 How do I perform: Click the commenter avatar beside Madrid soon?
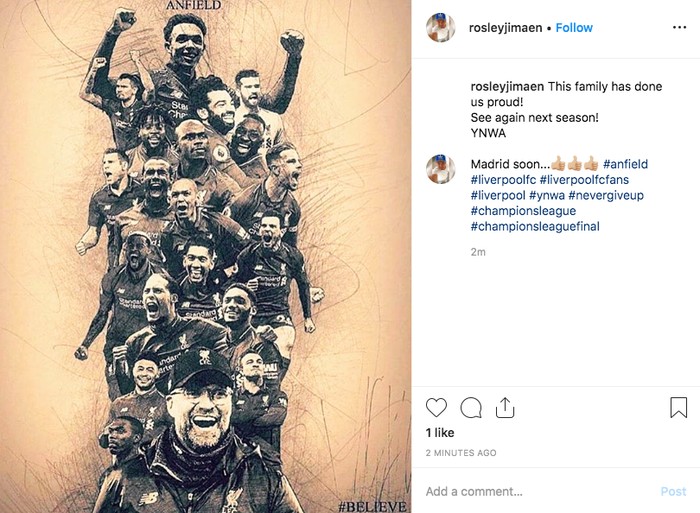440,169
